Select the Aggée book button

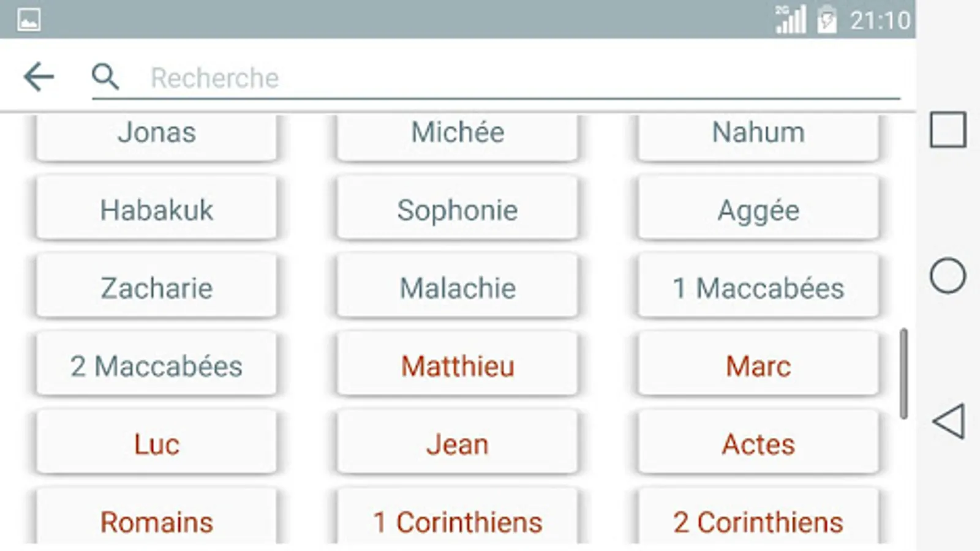(758, 210)
